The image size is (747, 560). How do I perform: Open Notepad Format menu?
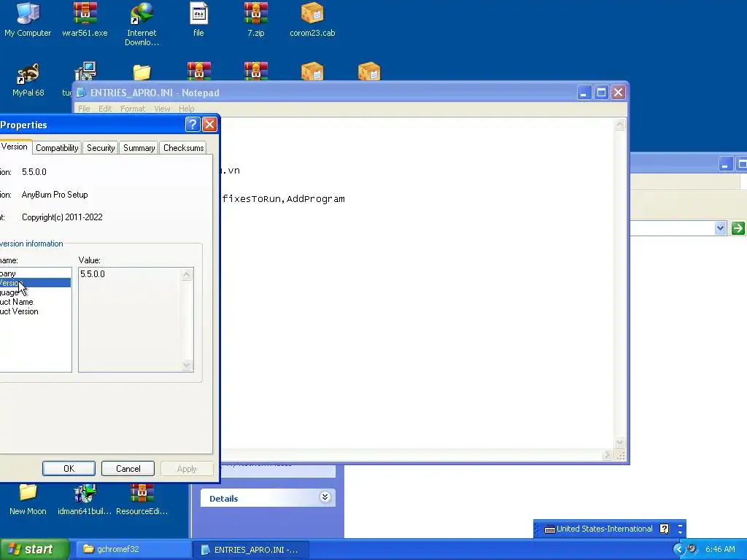133,109
